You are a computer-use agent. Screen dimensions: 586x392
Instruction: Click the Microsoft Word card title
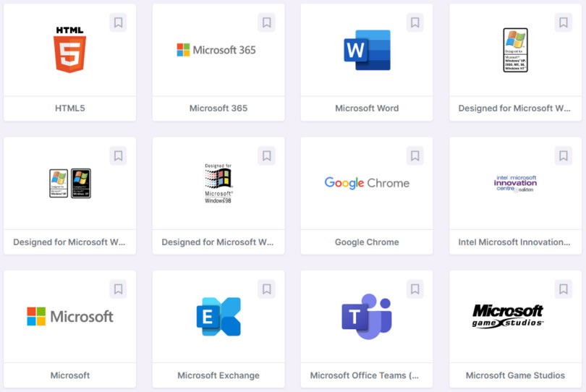(367, 108)
